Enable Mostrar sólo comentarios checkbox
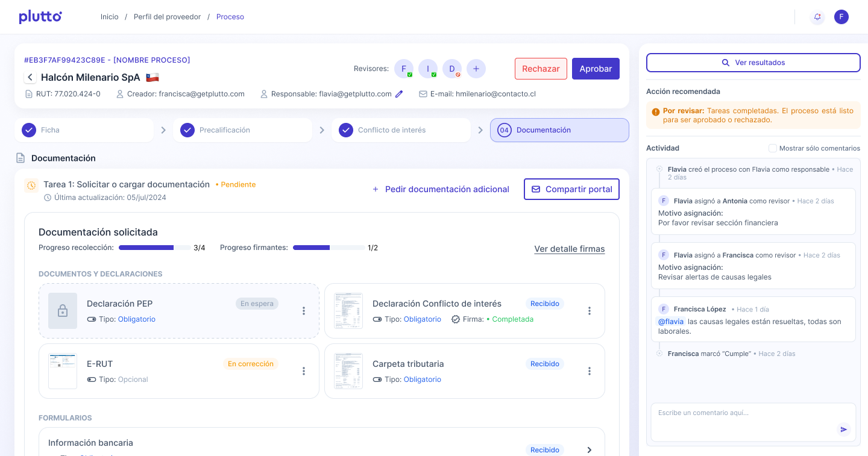Image resolution: width=868 pixels, height=456 pixels. tap(772, 148)
